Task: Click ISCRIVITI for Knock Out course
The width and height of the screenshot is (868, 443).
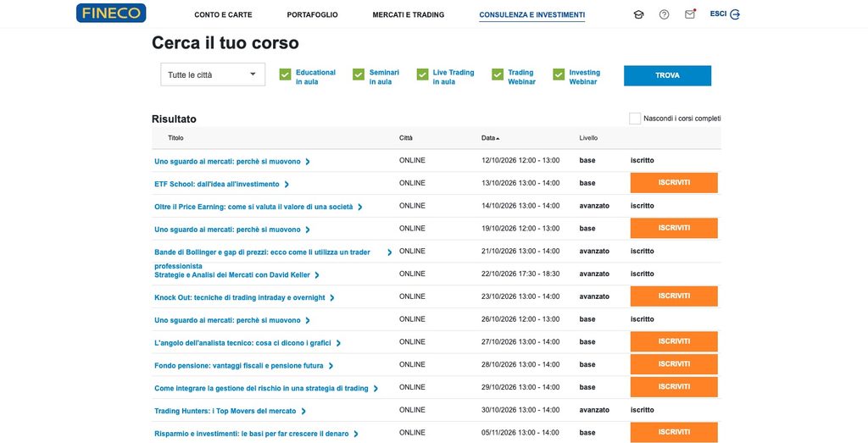Action: (674, 296)
